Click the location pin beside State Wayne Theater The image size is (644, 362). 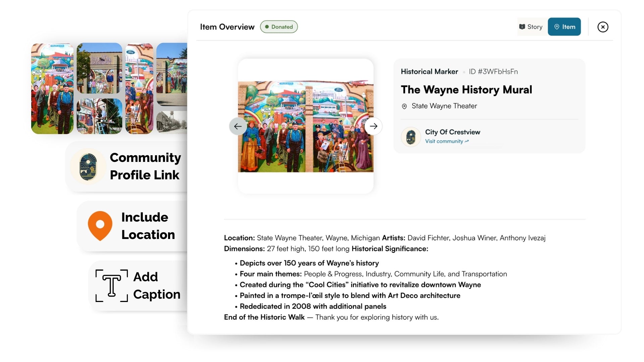(404, 106)
